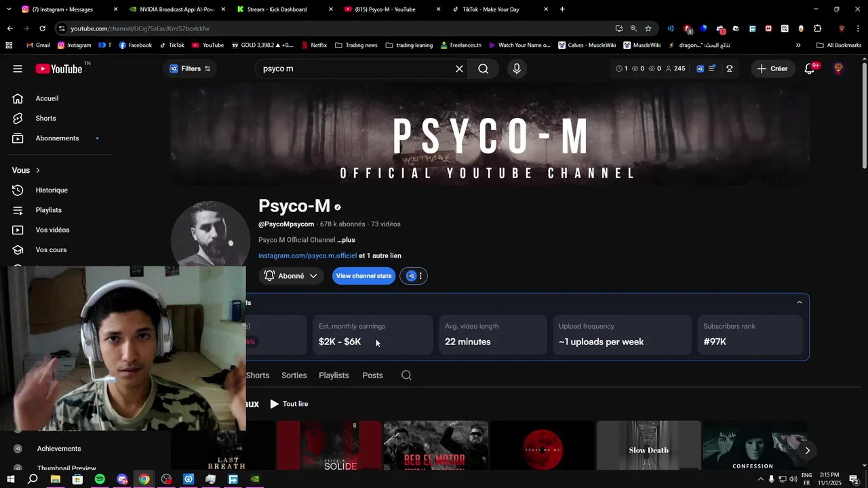This screenshot has width=868, height=488.
Task: Open the YouTube hamburger guide menu
Action: (x=18, y=68)
